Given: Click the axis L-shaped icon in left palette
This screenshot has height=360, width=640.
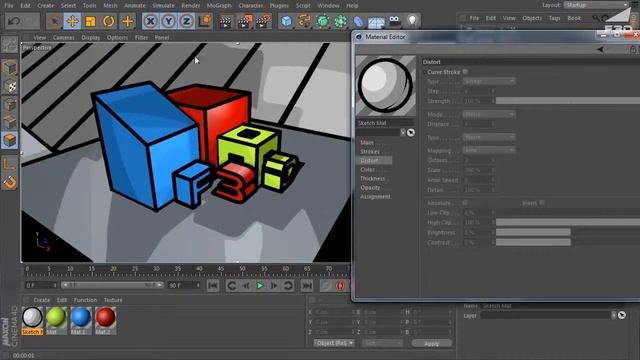Looking at the screenshot, I should (9, 164).
